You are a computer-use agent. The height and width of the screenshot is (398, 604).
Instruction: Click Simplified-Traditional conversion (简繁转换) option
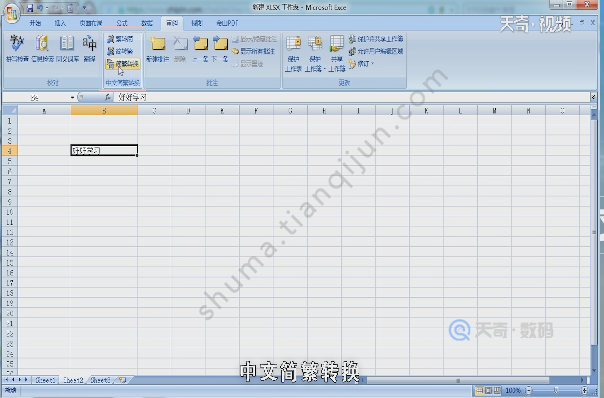click(x=122, y=64)
